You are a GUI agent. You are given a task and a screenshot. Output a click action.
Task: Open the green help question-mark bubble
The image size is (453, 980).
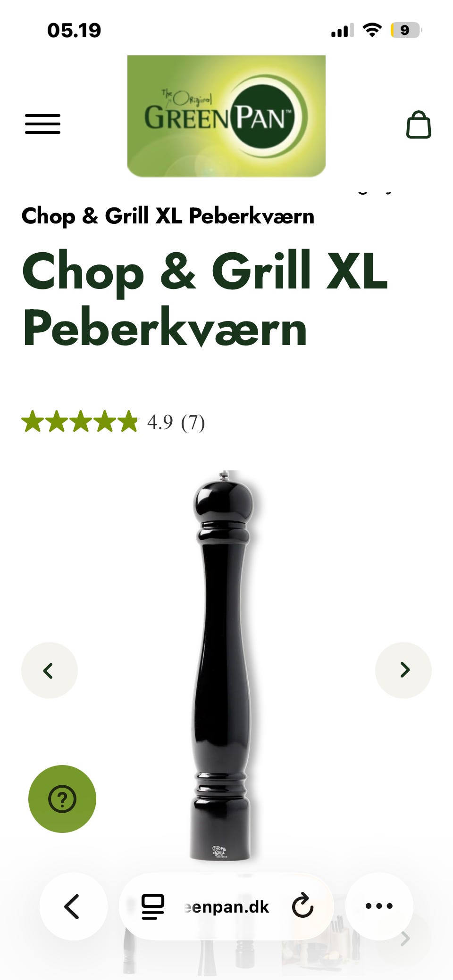pos(62,799)
